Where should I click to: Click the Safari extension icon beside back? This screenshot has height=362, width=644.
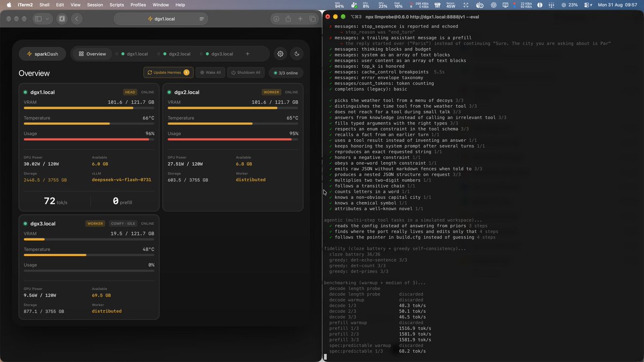[x=62, y=19]
